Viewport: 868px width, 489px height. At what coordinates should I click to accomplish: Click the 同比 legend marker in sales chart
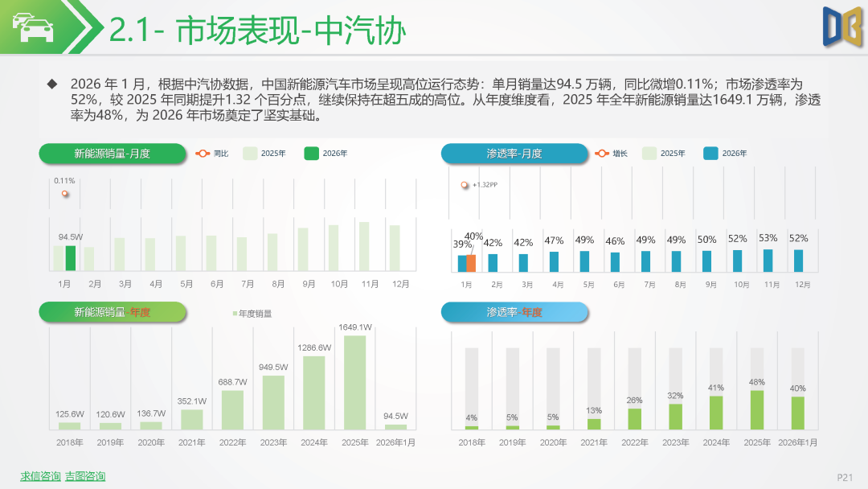tap(203, 154)
